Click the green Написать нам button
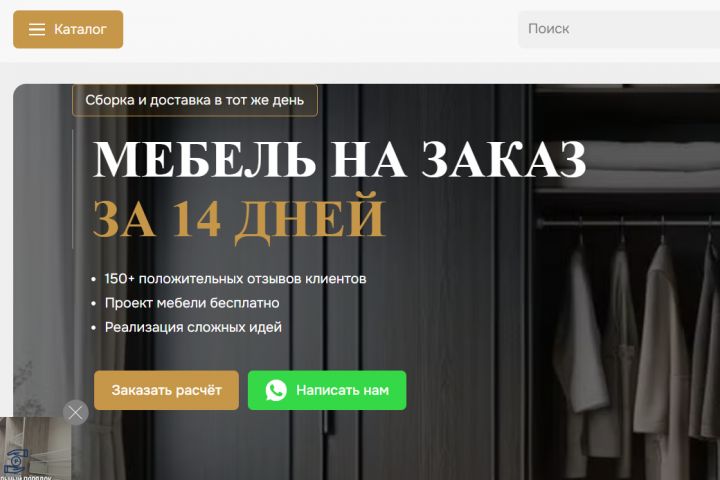The height and width of the screenshot is (480, 720). click(327, 390)
